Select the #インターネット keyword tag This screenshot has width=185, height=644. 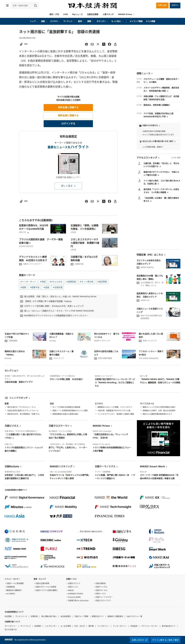28,282
